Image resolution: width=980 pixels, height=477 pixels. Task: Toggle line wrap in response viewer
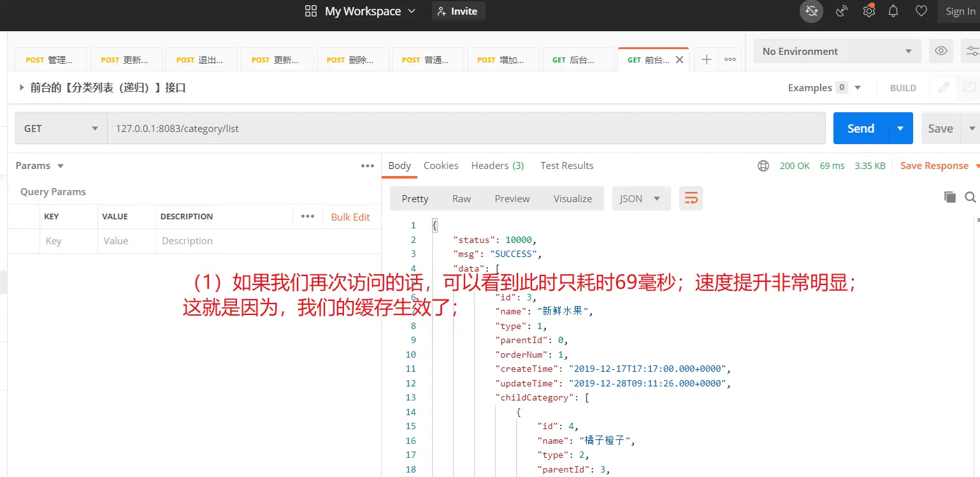691,198
